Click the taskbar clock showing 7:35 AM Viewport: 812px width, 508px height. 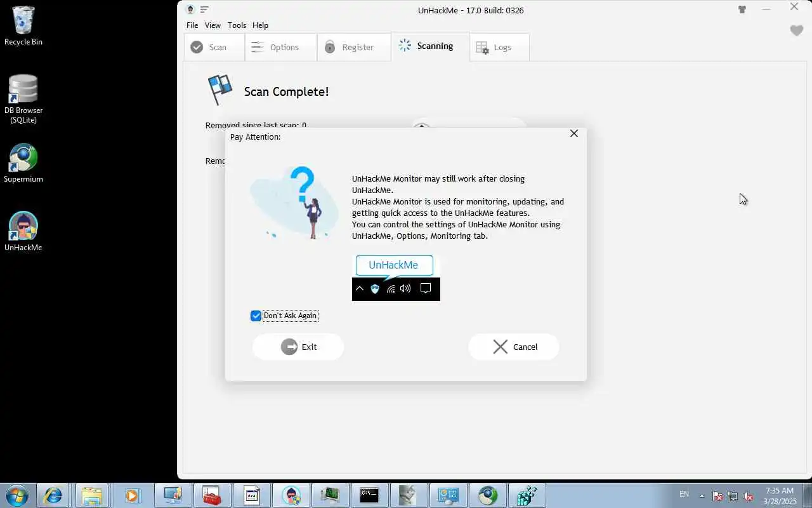coord(780,496)
